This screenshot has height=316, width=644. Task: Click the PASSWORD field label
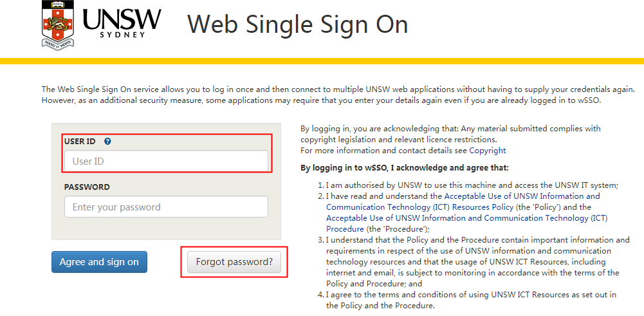pos(87,187)
